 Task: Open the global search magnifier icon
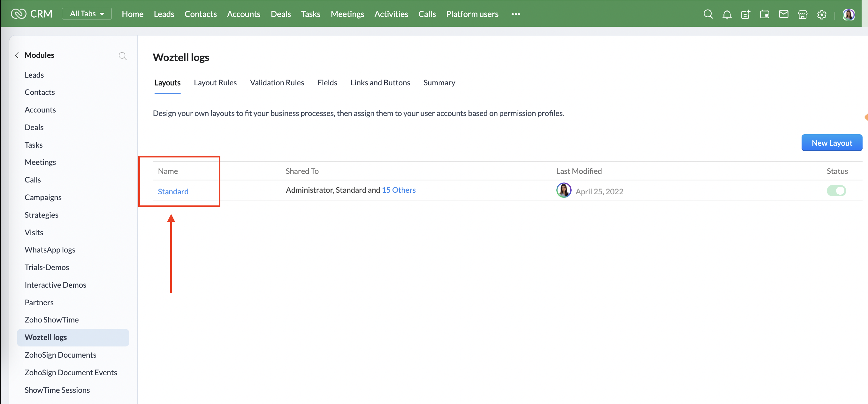pos(708,14)
